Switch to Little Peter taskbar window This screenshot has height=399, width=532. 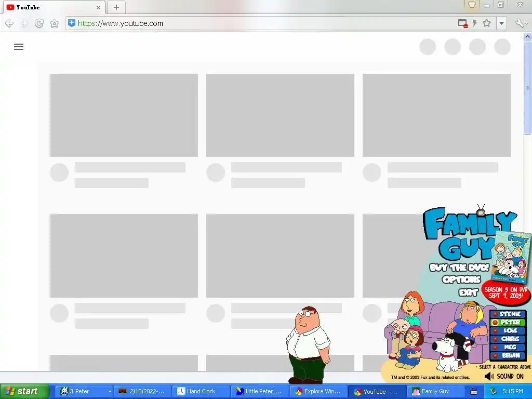tap(260, 391)
